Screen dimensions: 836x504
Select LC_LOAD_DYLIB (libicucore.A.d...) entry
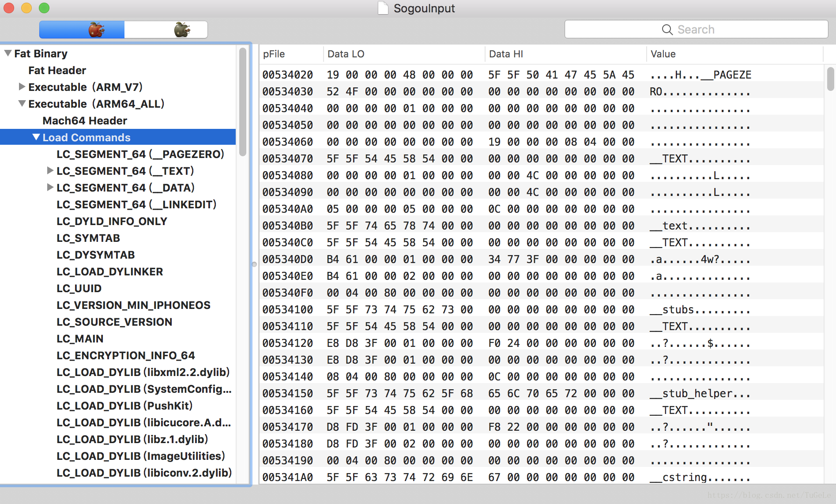(144, 422)
